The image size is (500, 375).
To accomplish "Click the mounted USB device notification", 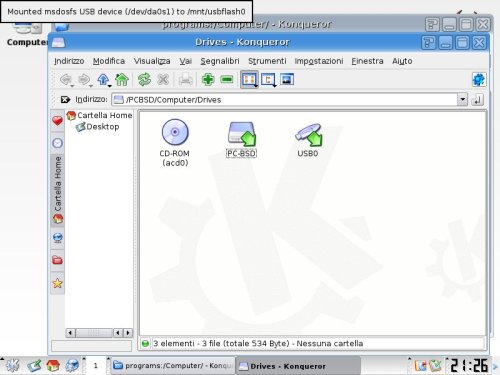I will pyautogui.click(x=126, y=12).
